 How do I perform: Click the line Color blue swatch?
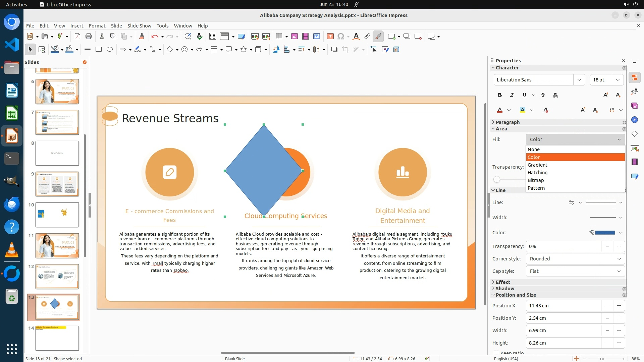(604, 232)
